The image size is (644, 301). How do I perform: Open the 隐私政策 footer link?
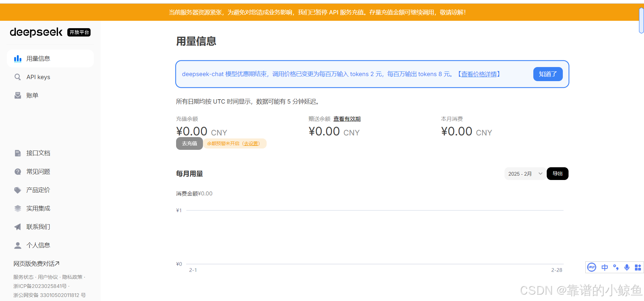[x=72, y=277]
